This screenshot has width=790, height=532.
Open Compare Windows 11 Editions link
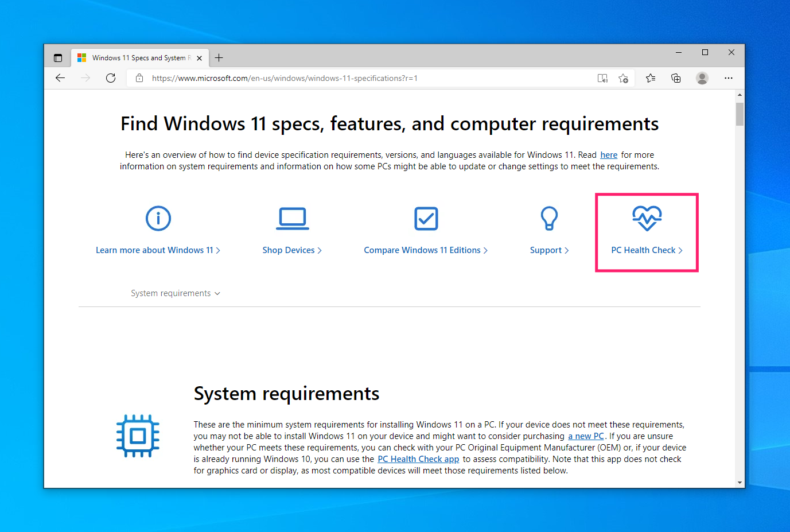coord(426,250)
